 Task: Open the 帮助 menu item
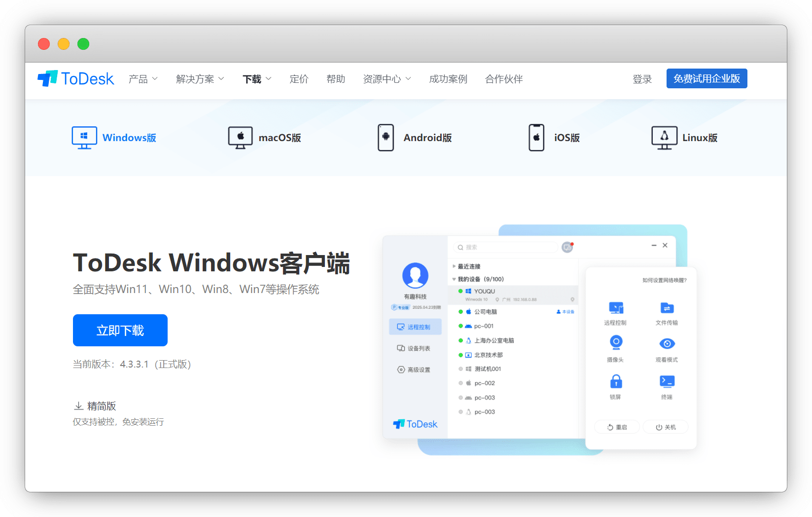(336, 79)
